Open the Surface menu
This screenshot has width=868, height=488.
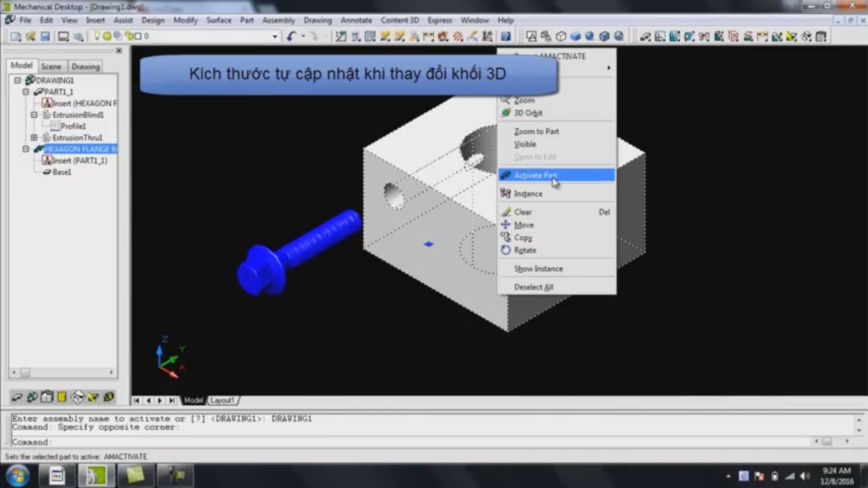(219, 20)
